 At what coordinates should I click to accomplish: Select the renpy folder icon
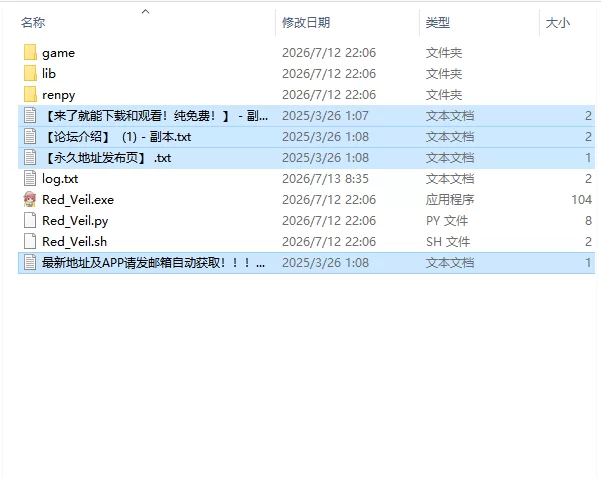click(x=30, y=95)
